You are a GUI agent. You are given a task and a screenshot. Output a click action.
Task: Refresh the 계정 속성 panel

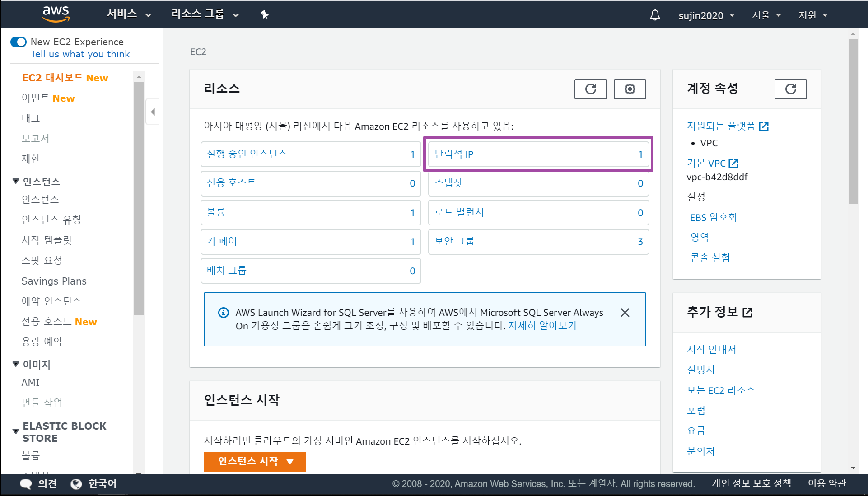point(790,89)
